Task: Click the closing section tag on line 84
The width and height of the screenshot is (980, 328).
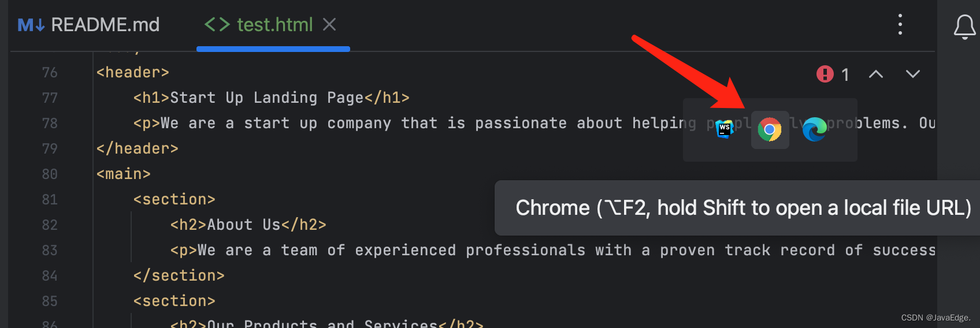Action: (179, 276)
